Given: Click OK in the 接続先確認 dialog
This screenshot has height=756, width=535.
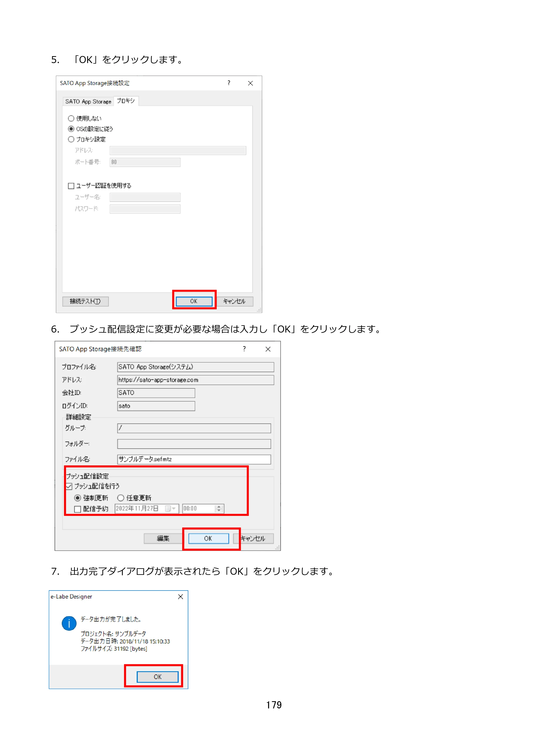Looking at the screenshot, I should 209,538.
